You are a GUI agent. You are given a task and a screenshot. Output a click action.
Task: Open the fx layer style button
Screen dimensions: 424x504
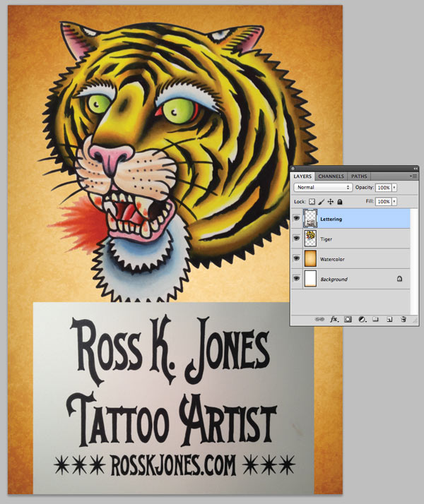(334, 320)
